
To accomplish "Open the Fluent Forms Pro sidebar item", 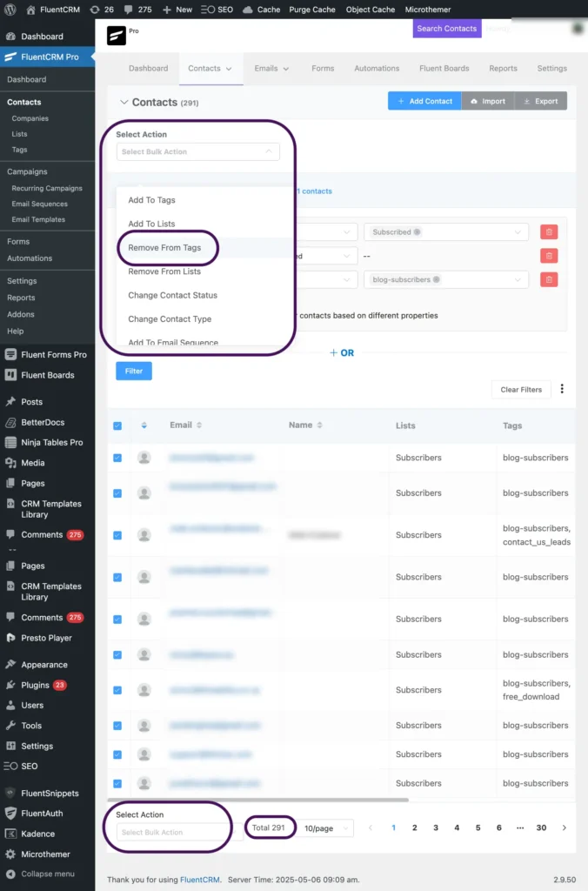I will [48, 355].
